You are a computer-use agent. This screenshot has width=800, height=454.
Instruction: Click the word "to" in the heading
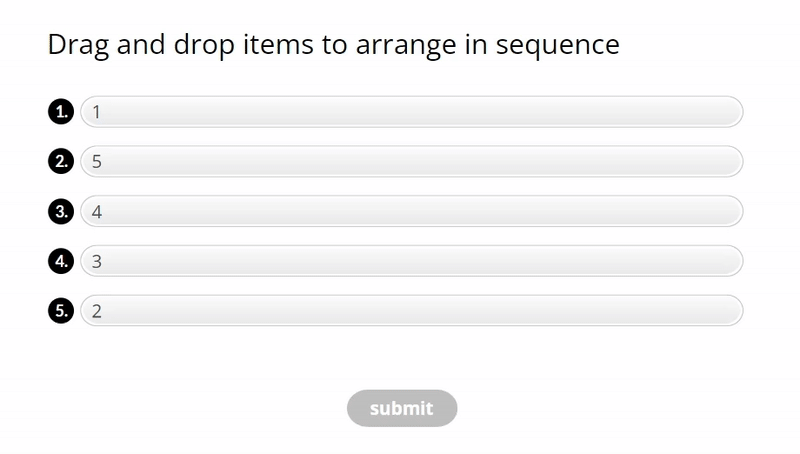tap(329, 45)
